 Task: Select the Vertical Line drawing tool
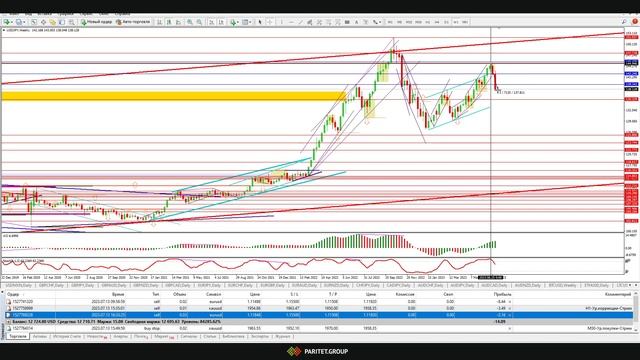click(x=281, y=22)
